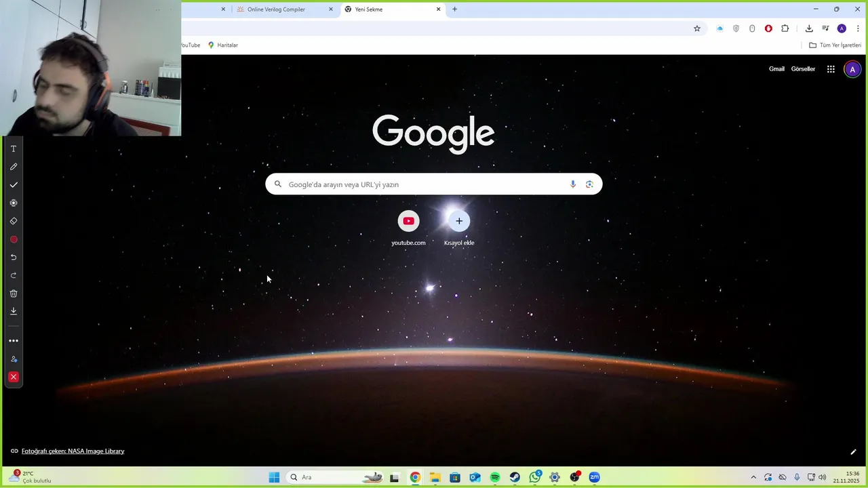Open the Extensions puzzle menu
This screenshot has height=488, width=868.
point(785,28)
